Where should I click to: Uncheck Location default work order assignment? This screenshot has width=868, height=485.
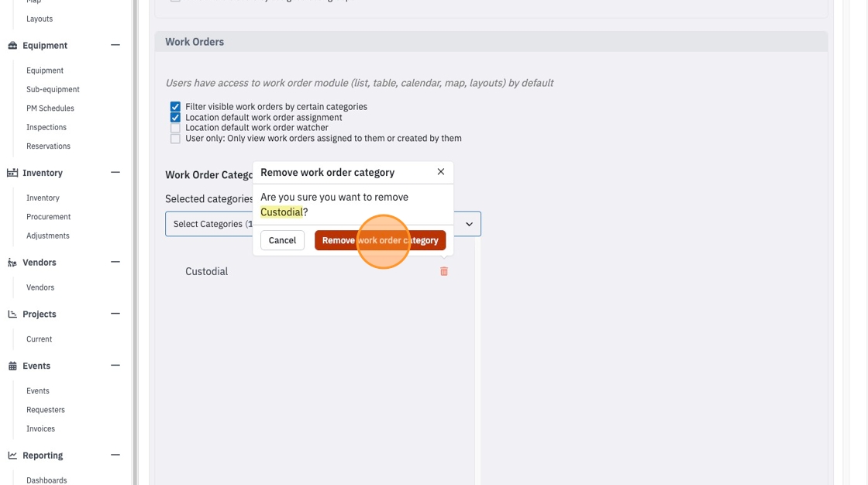(175, 117)
